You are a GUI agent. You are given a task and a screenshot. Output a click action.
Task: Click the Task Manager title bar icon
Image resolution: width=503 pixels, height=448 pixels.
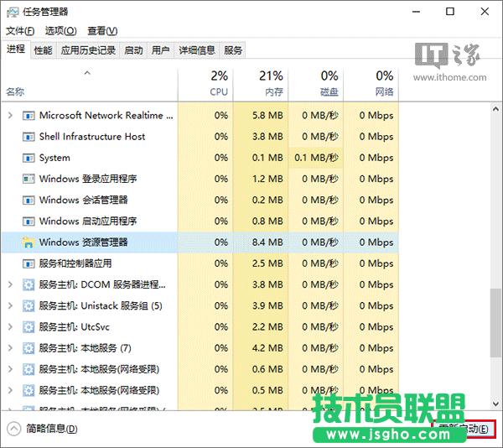[x=13, y=12]
